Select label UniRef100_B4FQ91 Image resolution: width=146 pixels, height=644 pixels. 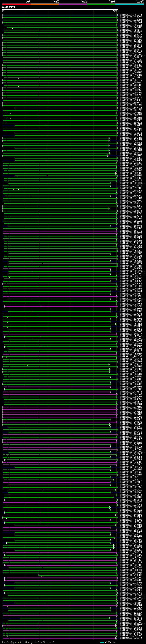tap(131, 40)
